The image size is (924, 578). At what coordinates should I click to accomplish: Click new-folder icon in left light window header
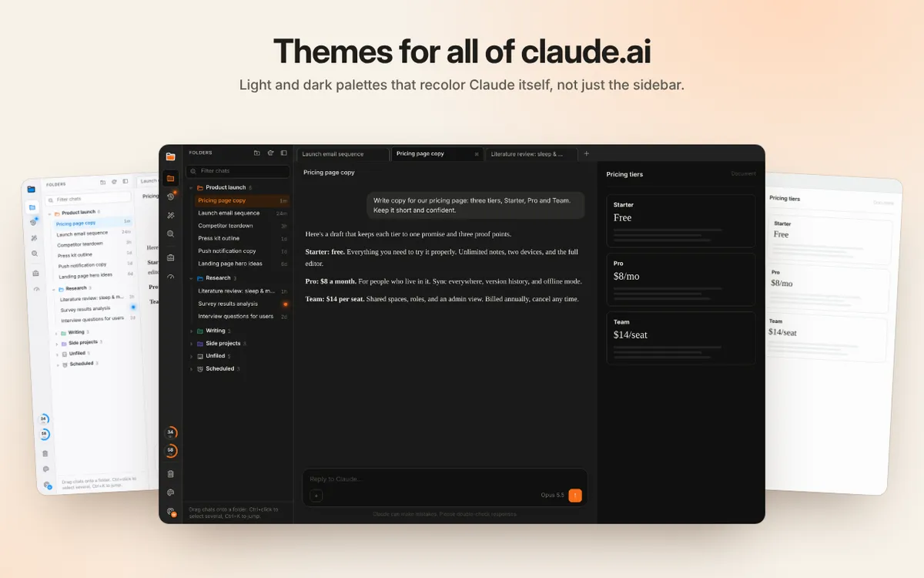click(102, 182)
